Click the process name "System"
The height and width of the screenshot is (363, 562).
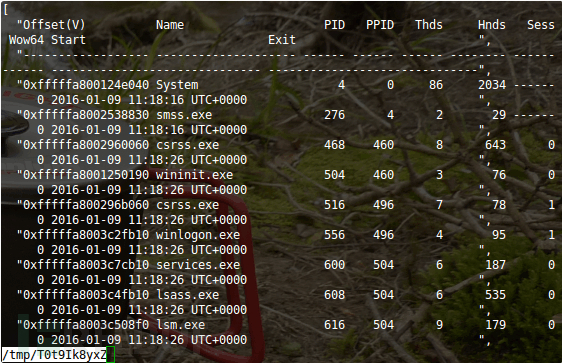coord(177,85)
